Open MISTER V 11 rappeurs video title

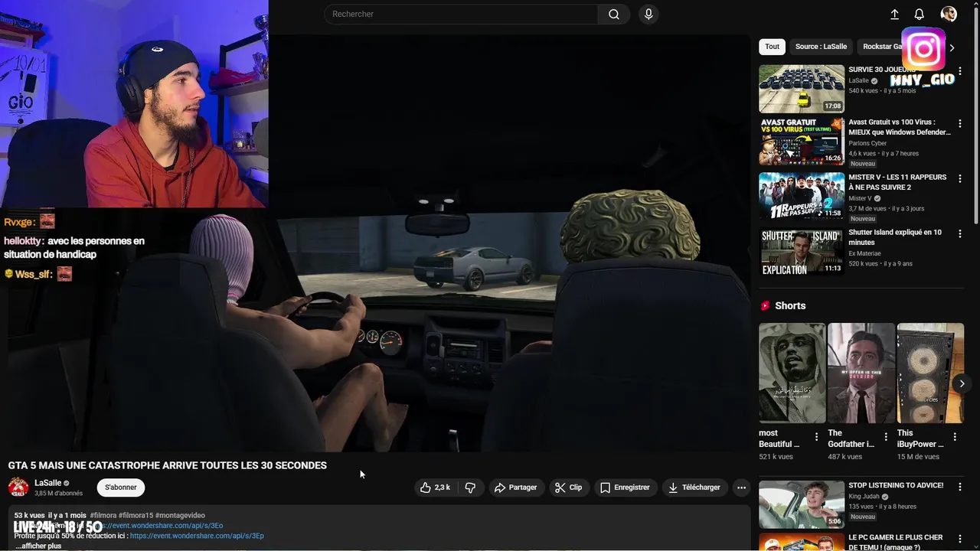click(897, 182)
